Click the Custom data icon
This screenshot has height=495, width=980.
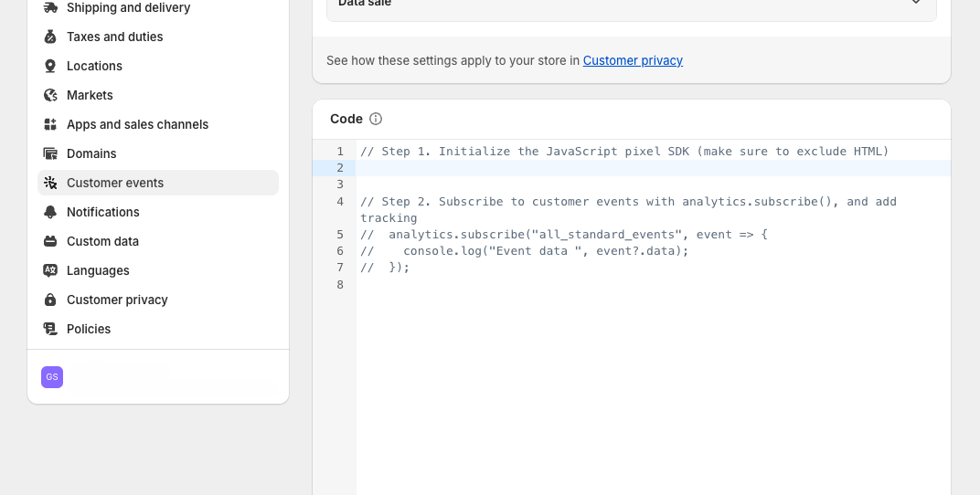50,242
